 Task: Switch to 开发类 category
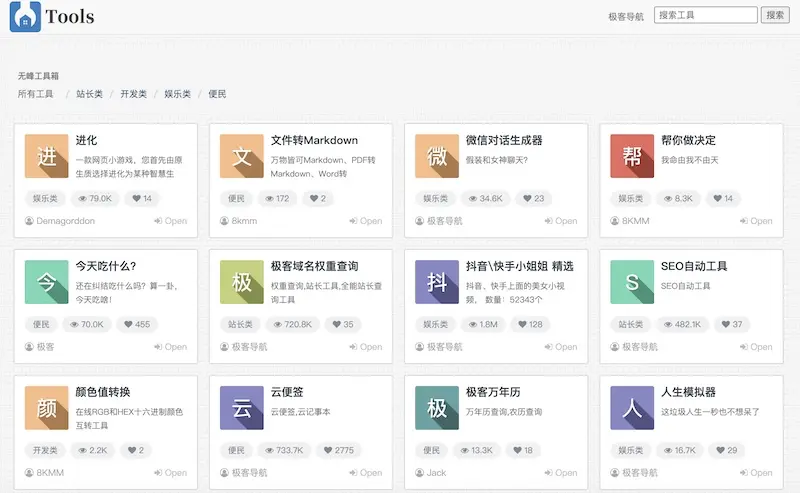point(134,94)
